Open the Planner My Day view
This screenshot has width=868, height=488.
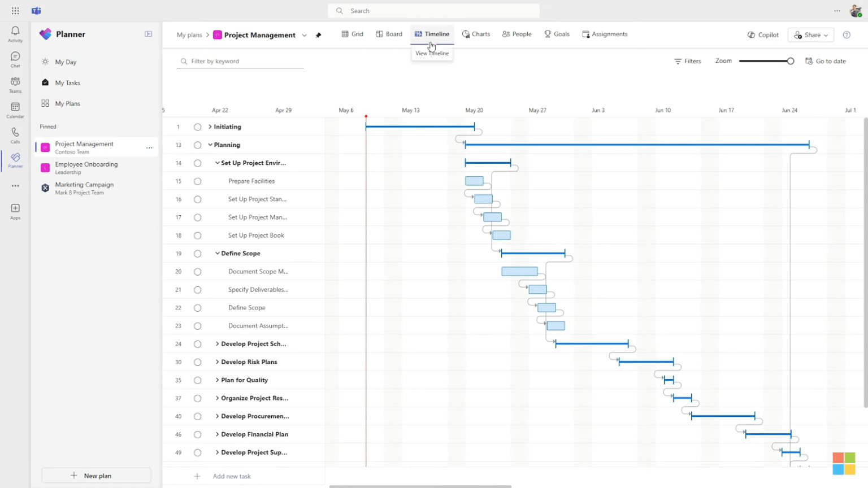tap(66, 62)
